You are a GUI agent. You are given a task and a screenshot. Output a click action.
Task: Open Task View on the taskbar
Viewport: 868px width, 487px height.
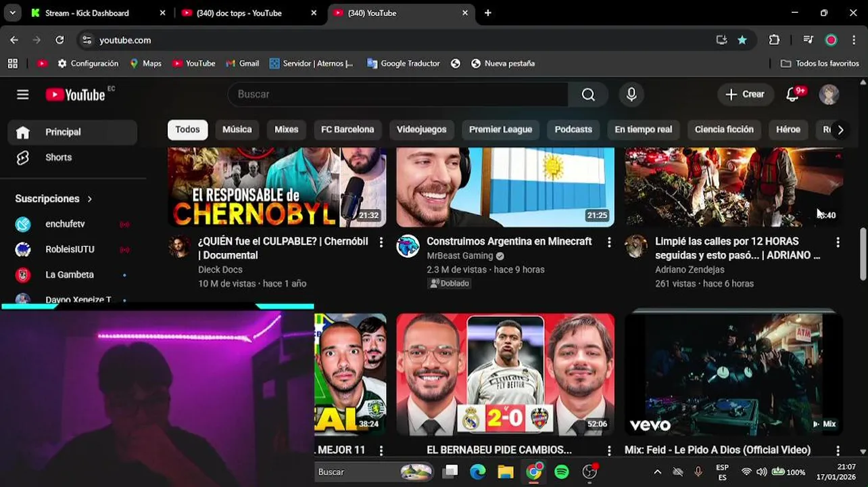coord(450,472)
